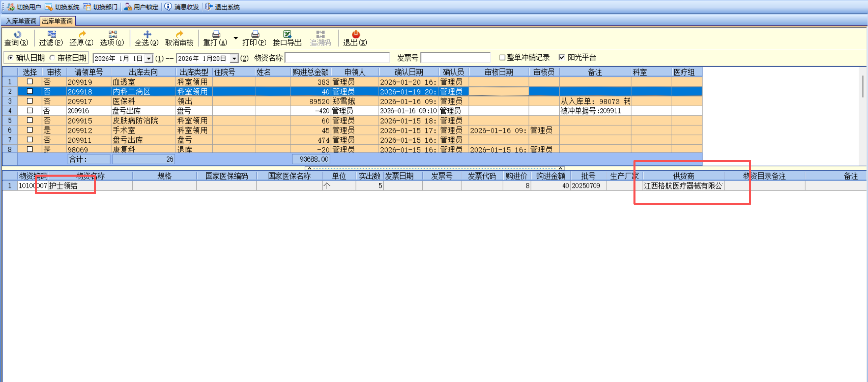The image size is (868, 382).
Task: Enable the 整单冲销记录 checkbox
Action: (502, 58)
